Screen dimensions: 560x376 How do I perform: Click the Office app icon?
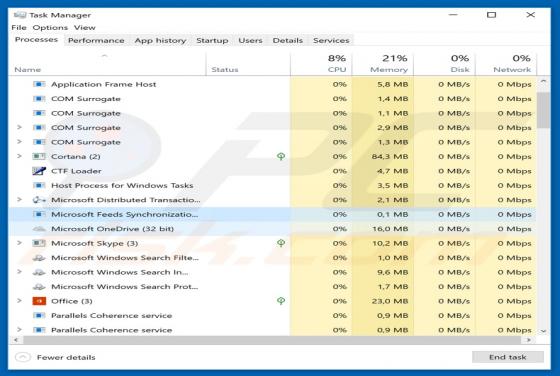pyautogui.click(x=39, y=301)
